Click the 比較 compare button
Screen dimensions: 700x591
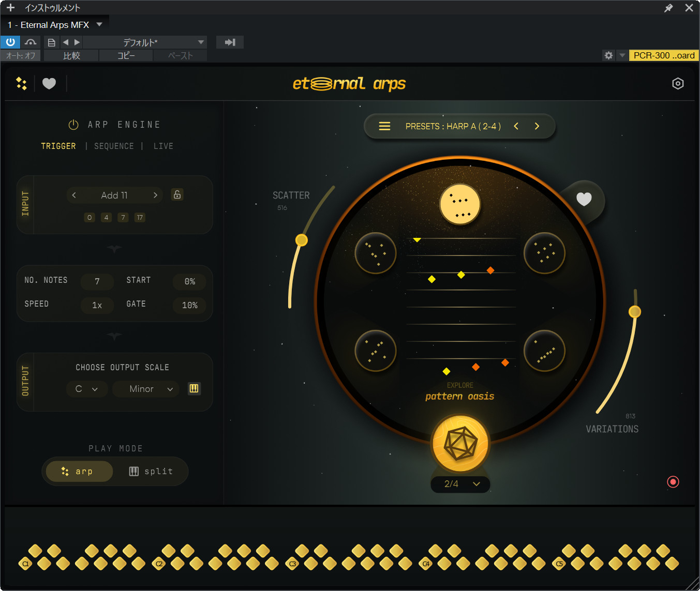click(71, 55)
